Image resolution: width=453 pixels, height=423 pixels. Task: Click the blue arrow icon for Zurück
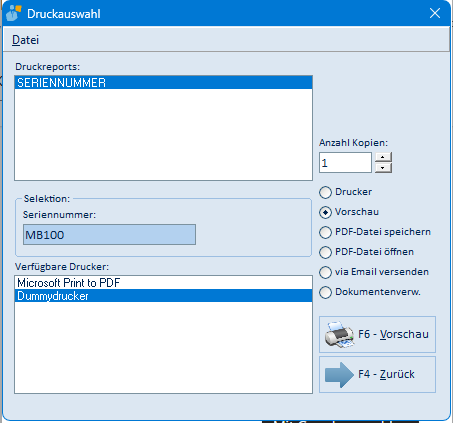pos(339,375)
